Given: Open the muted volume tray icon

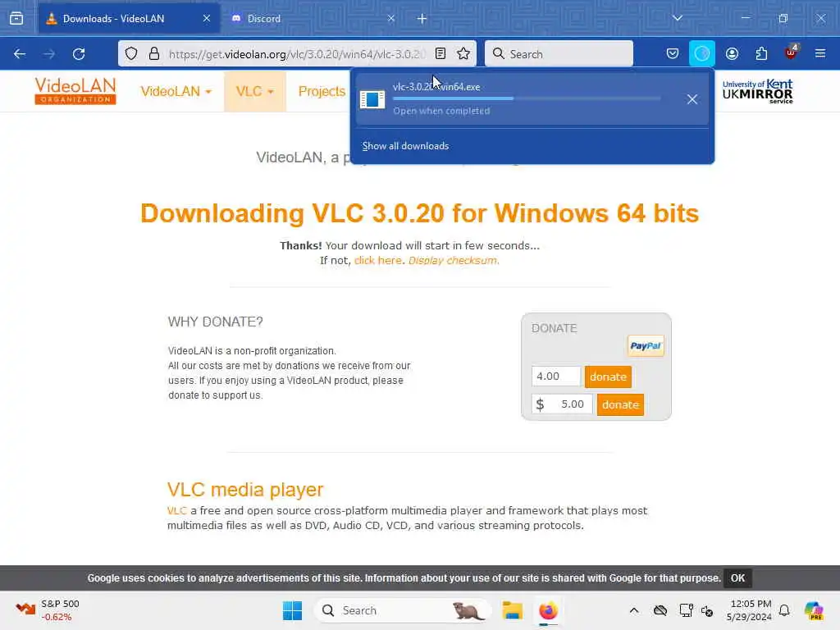Looking at the screenshot, I should (x=707, y=610).
